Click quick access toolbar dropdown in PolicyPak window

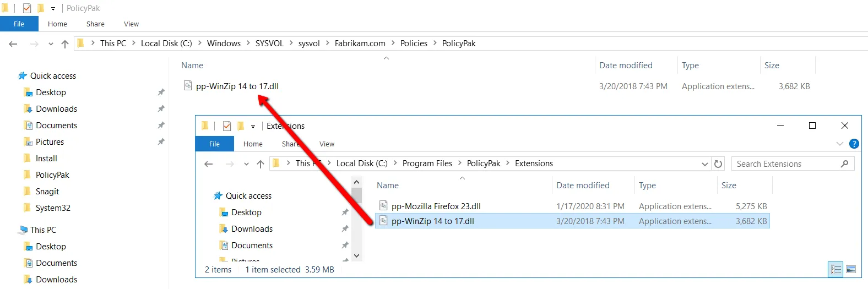[53, 9]
